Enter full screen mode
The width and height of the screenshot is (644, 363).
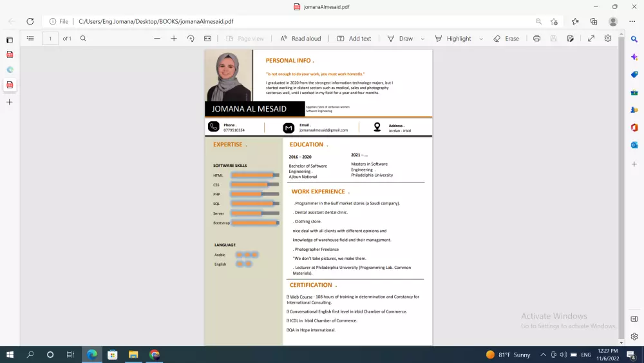tap(591, 38)
